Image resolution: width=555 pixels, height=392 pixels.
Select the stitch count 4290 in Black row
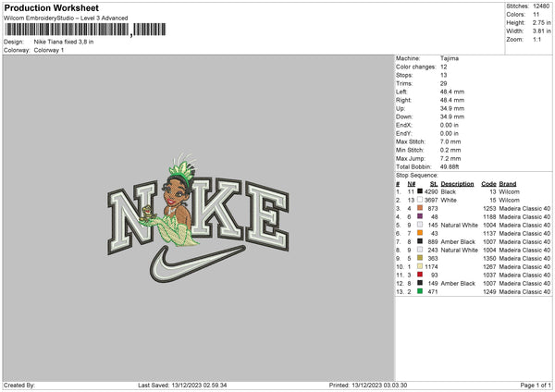[431, 191]
